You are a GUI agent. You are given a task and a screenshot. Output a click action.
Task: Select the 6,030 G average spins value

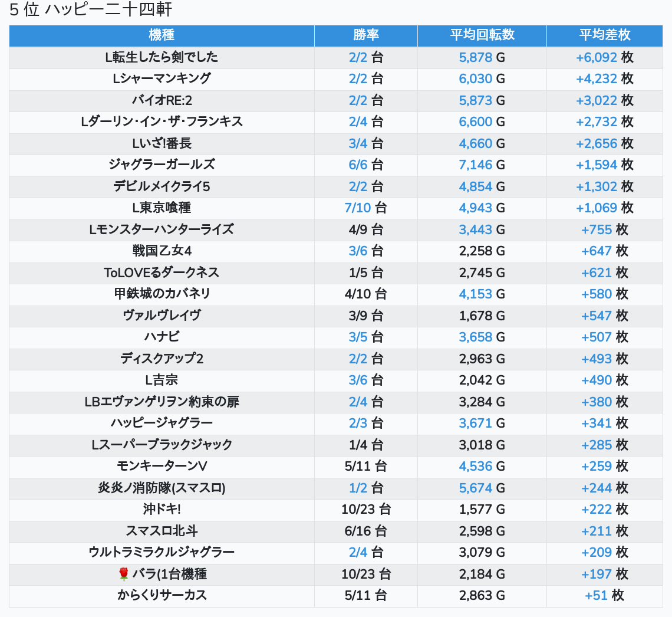coord(482,79)
